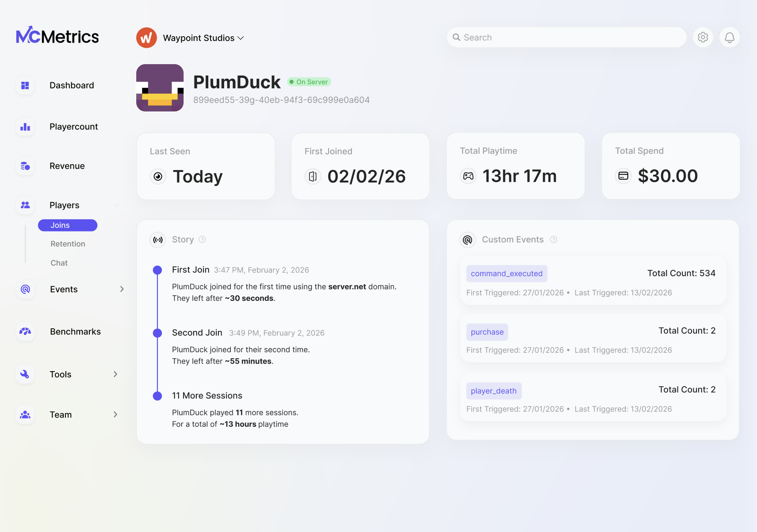The height and width of the screenshot is (532, 757).
Task: Open the Playercount page
Action: coord(74,127)
